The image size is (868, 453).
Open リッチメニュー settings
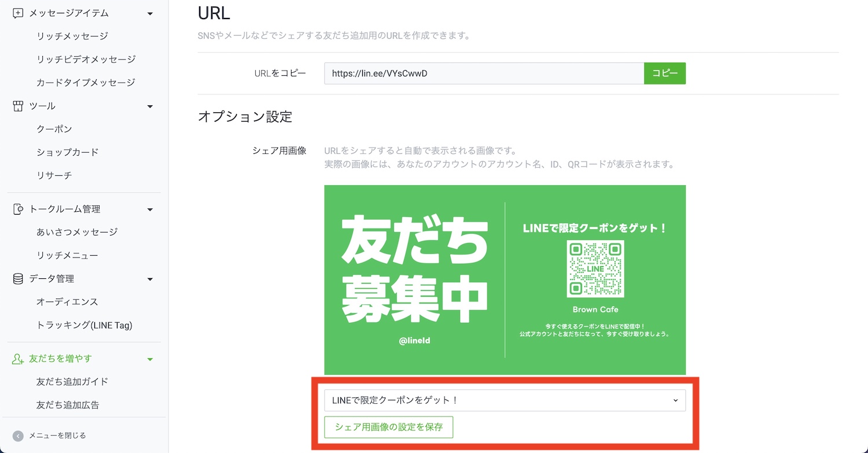pos(67,255)
